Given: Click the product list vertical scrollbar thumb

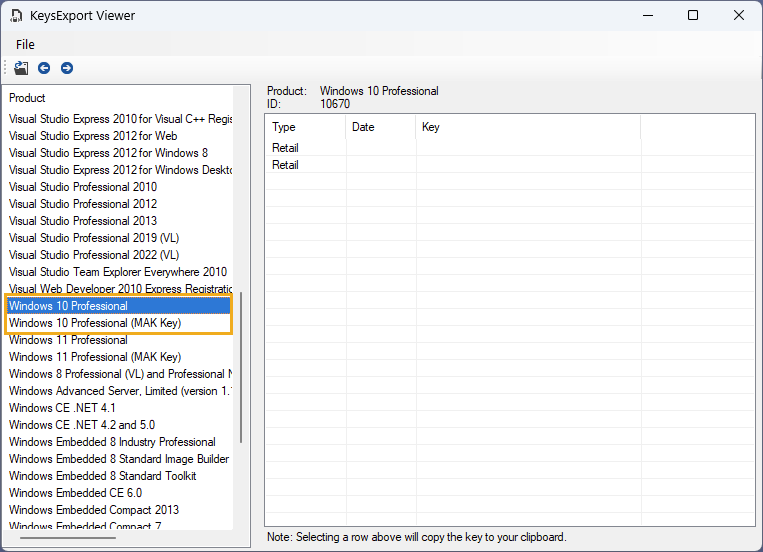Looking at the screenshot, I should (241, 368).
